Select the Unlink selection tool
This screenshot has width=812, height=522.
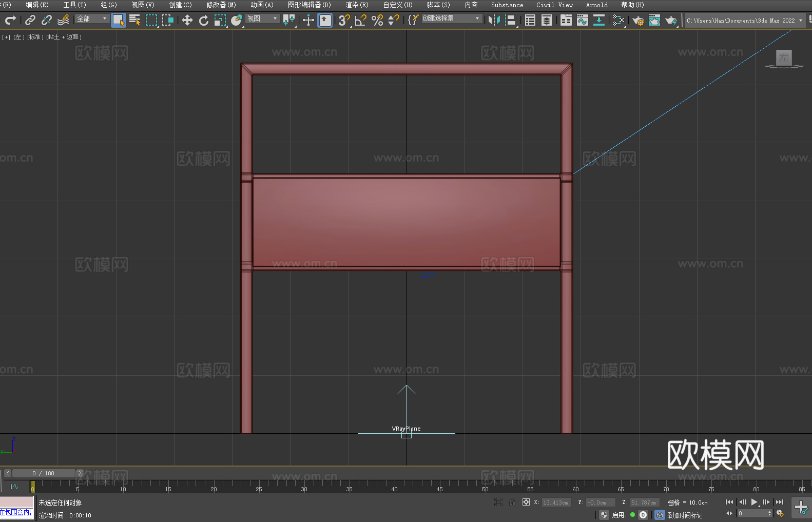[x=47, y=21]
